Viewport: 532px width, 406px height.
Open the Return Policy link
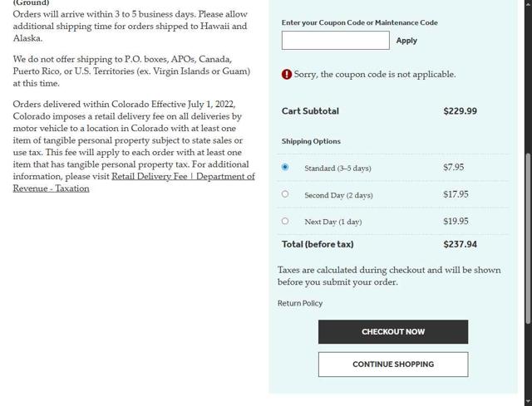click(x=300, y=303)
